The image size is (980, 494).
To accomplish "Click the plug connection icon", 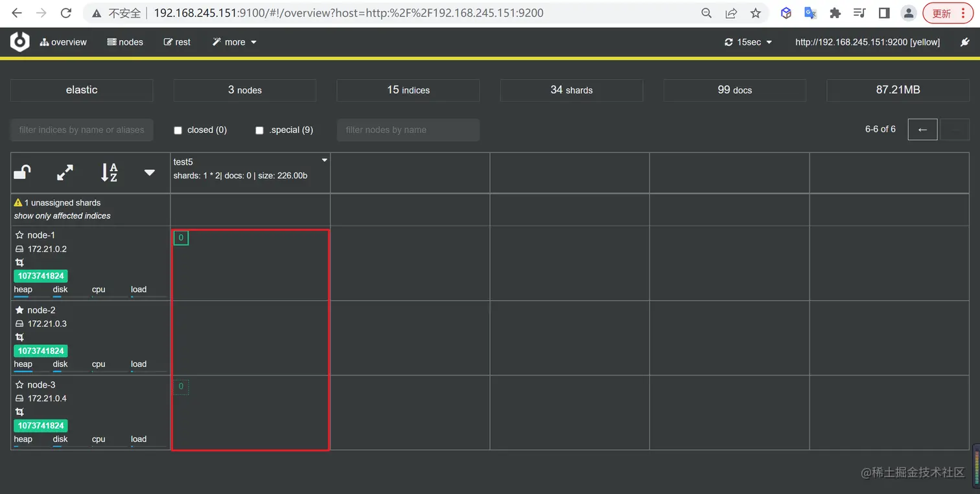I will [x=964, y=42].
